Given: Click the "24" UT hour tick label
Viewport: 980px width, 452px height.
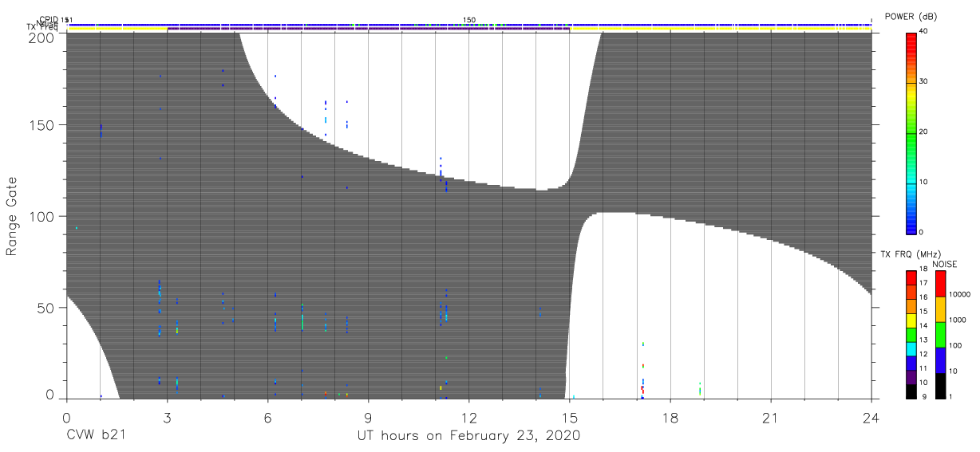Looking at the screenshot, I should point(871,416).
